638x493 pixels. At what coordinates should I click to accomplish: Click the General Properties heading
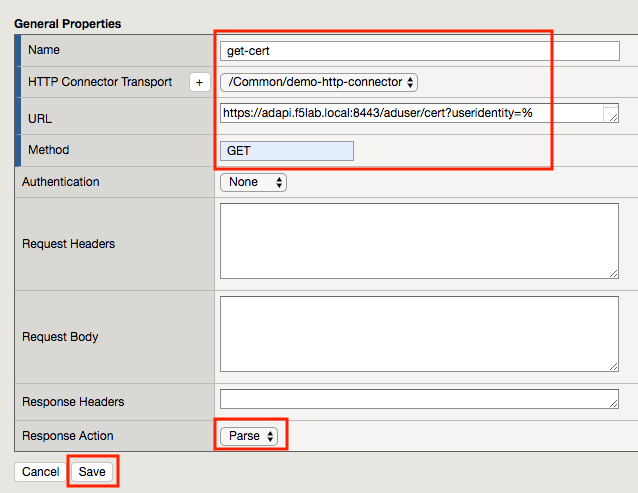point(68,24)
